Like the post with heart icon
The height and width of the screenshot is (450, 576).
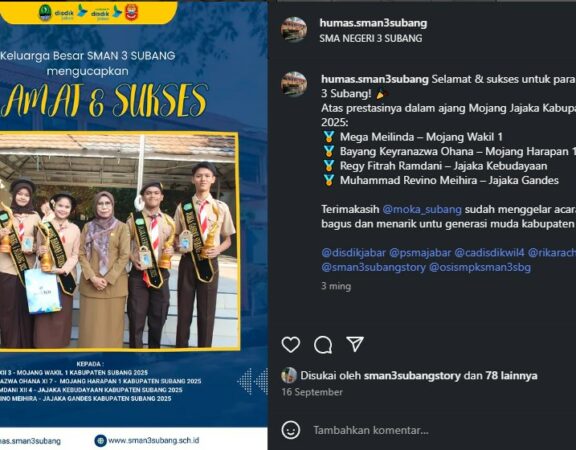tap(291, 345)
